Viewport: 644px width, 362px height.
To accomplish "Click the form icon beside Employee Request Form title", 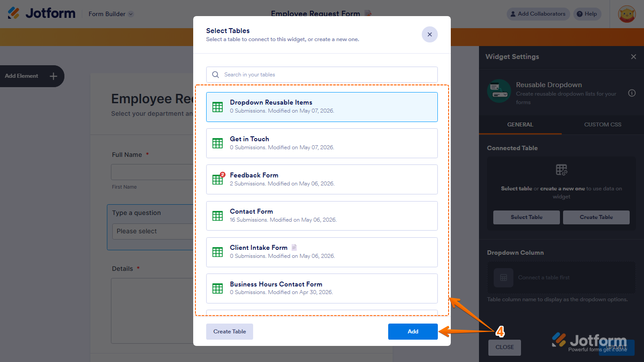I will pyautogui.click(x=368, y=13).
